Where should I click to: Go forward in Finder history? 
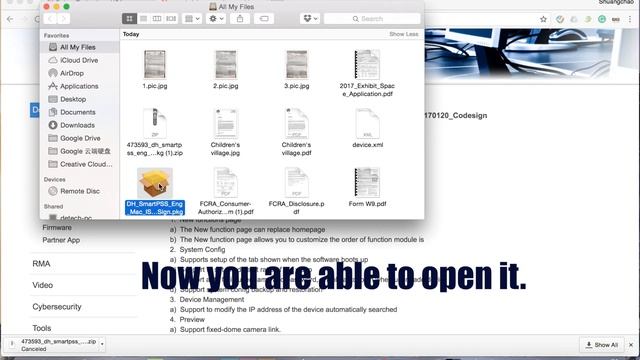click(64, 19)
